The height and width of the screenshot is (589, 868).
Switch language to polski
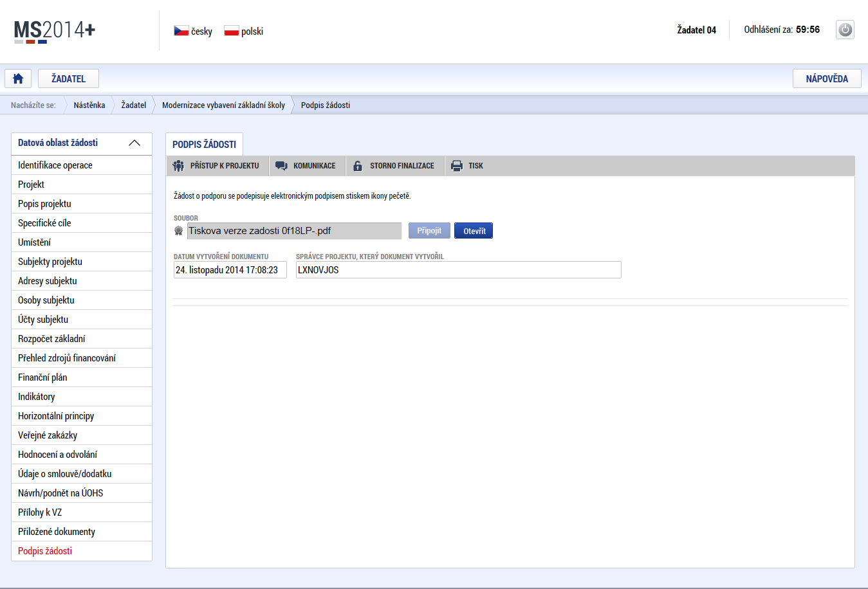pos(252,32)
